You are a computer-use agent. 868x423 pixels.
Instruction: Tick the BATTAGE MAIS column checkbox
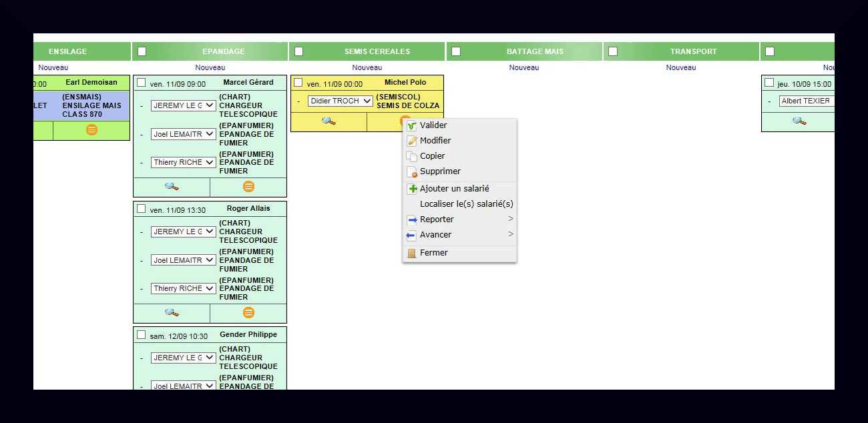pyautogui.click(x=456, y=51)
